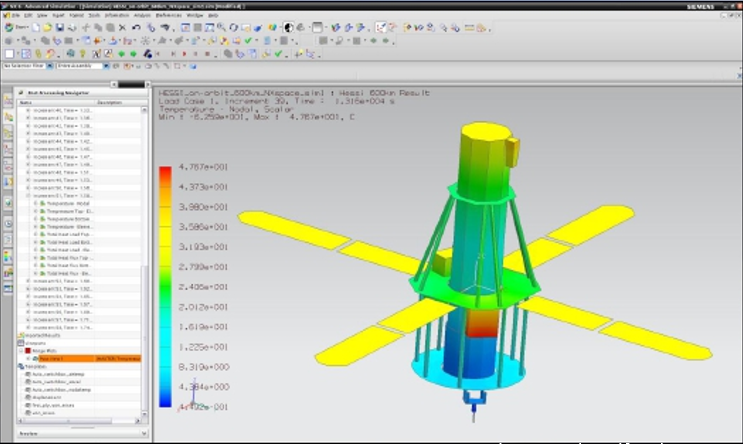Click the Delete X icon
Viewport: 743px width, 444px height.
point(123,28)
